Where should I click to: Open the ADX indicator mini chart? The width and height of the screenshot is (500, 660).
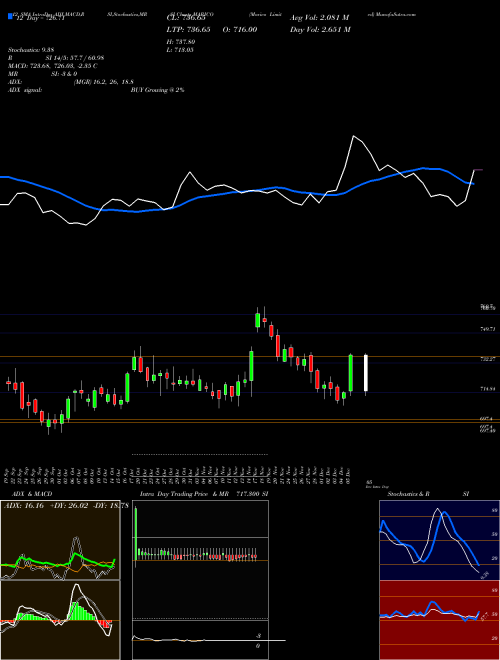60,540
